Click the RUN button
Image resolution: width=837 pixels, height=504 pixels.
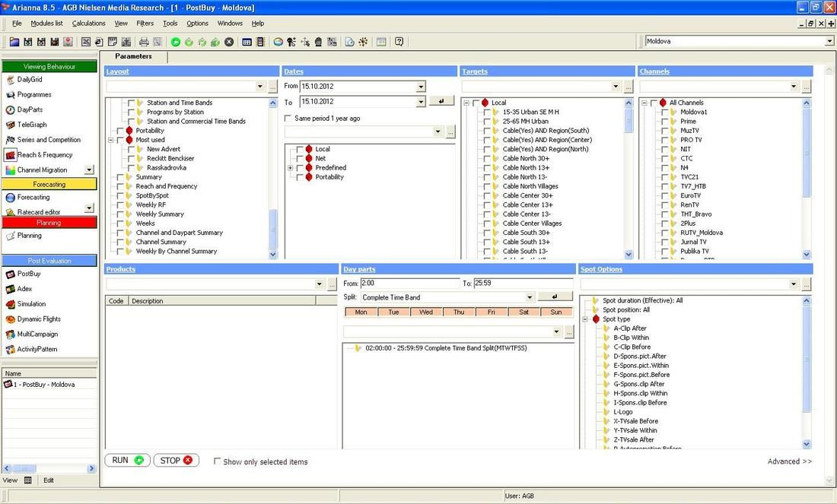coord(128,460)
